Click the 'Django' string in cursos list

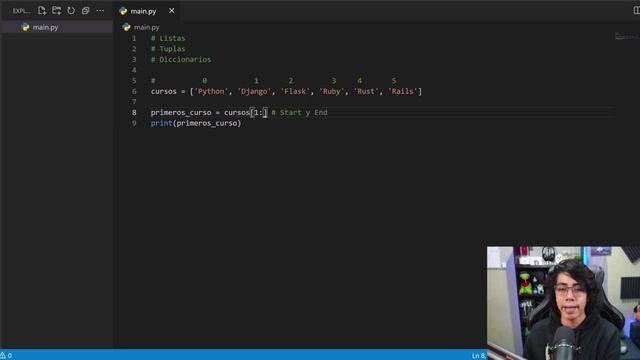pos(254,91)
